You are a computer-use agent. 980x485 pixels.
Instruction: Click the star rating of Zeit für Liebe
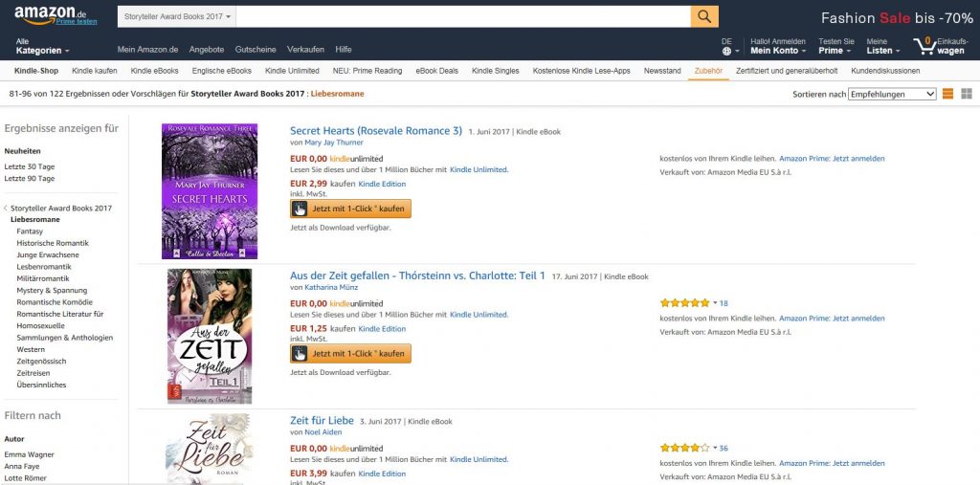[684, 448]
